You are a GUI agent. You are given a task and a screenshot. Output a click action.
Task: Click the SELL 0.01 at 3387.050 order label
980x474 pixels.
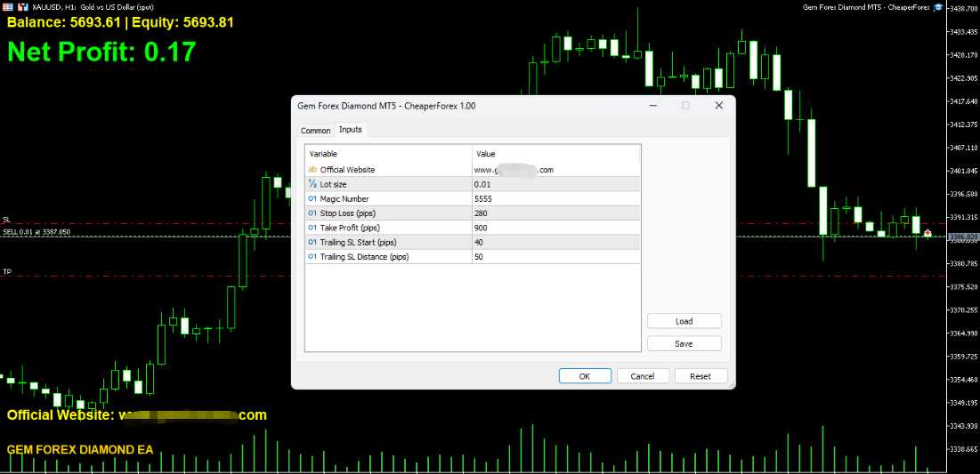click(x=36, y=231)
